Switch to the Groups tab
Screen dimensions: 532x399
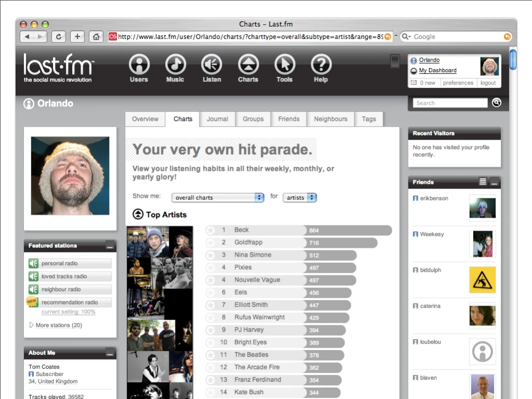click(x=253, y=119)
